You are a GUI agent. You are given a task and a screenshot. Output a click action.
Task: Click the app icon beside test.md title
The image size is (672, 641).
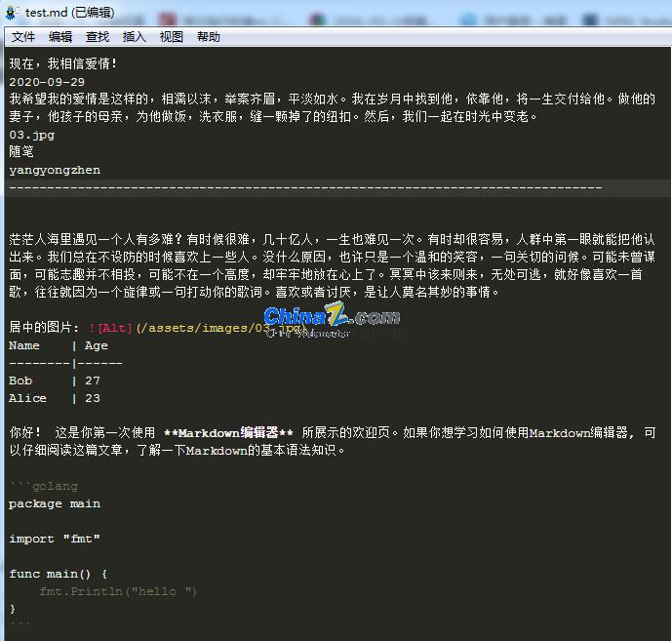[11, 13]
